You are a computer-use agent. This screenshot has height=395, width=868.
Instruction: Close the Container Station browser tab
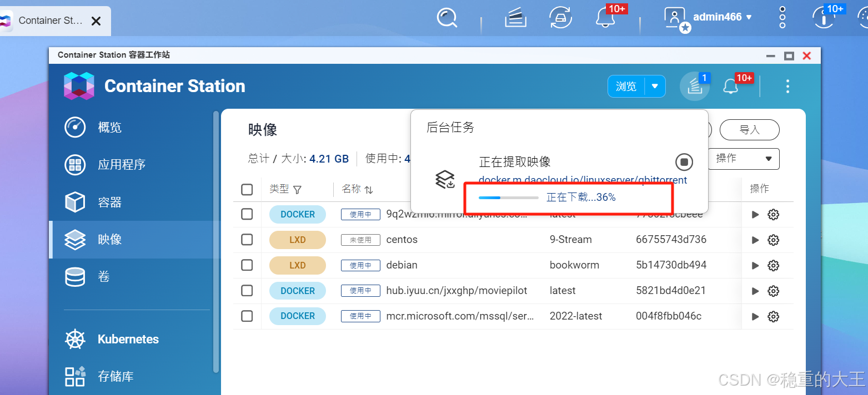[x=96, y=21]
